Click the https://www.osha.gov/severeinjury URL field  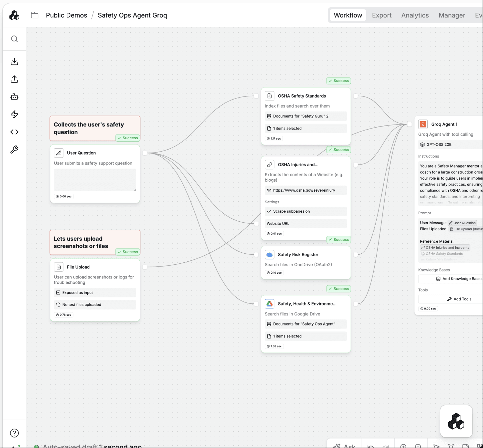[306, 190]
